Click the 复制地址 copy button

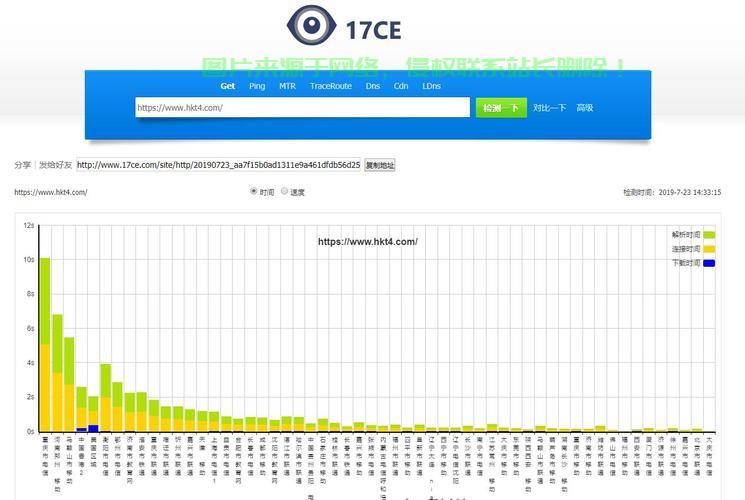[x=380, y=165]
